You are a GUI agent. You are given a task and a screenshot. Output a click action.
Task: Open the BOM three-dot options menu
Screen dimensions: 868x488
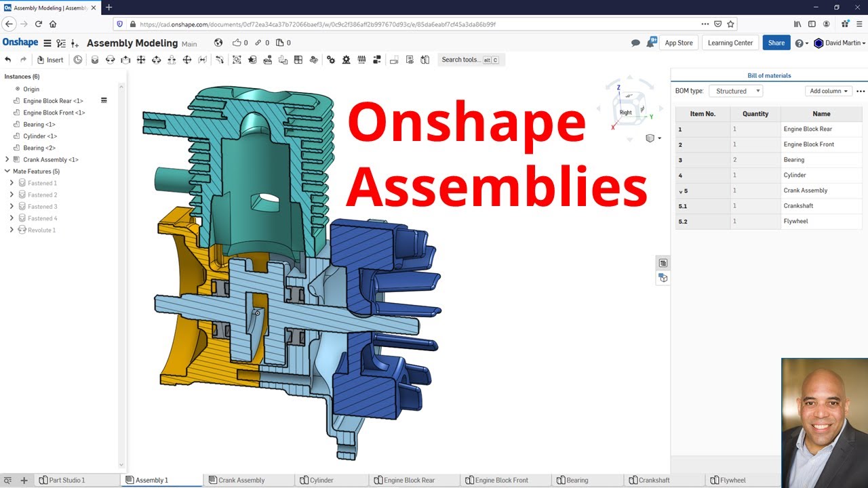861,91
